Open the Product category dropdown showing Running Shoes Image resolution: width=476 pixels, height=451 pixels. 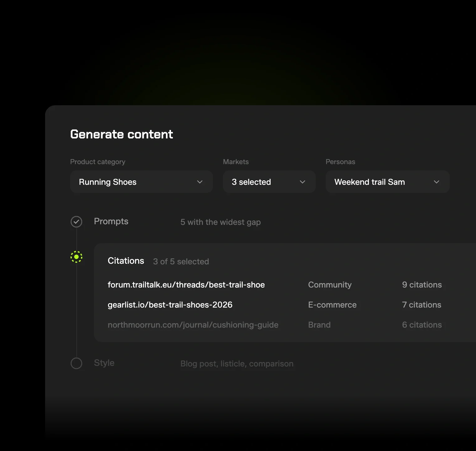coord(142,182)
